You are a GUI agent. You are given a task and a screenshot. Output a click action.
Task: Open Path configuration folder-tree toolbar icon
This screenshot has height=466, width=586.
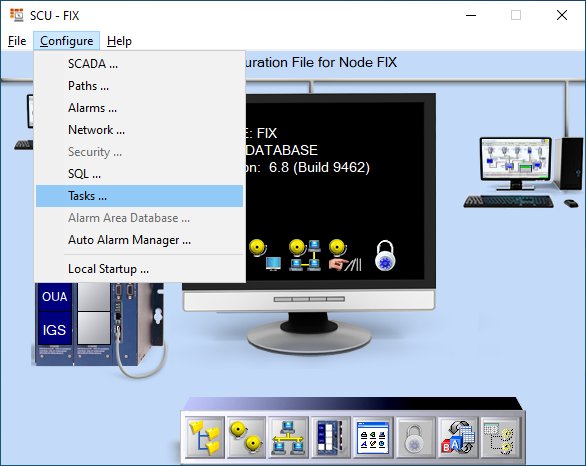click(205, 437)
